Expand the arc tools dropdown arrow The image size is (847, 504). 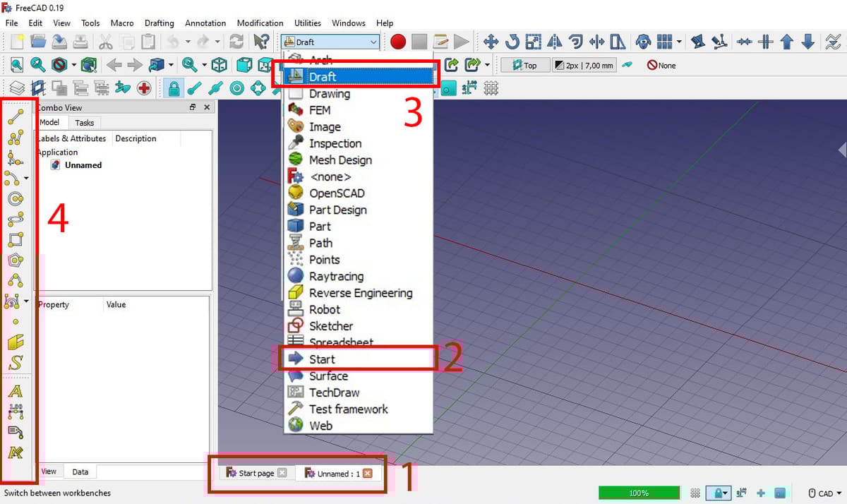27,179
